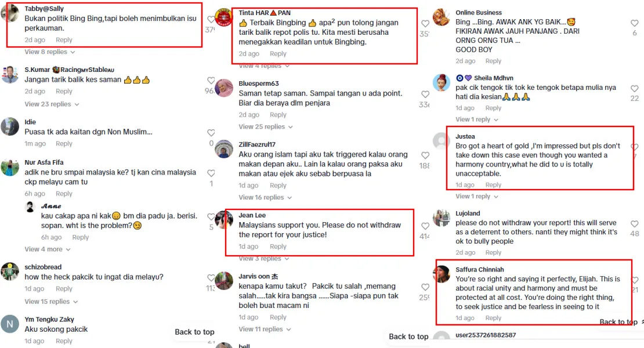Reply to ZillFaezrul17's comment
The image size is (644, 348).
[278, 186]
